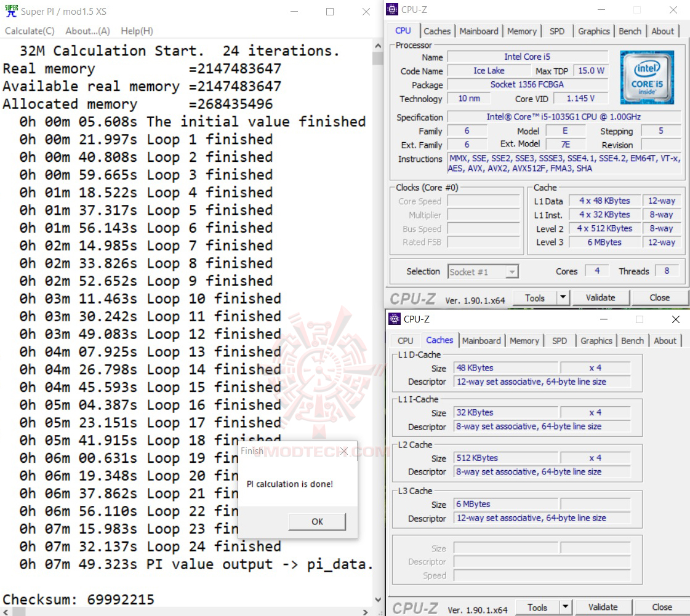The height and width of the screenshot is (616, 690).
Task: Click Close button in top CPU-Z
Action: click(660, 298)
